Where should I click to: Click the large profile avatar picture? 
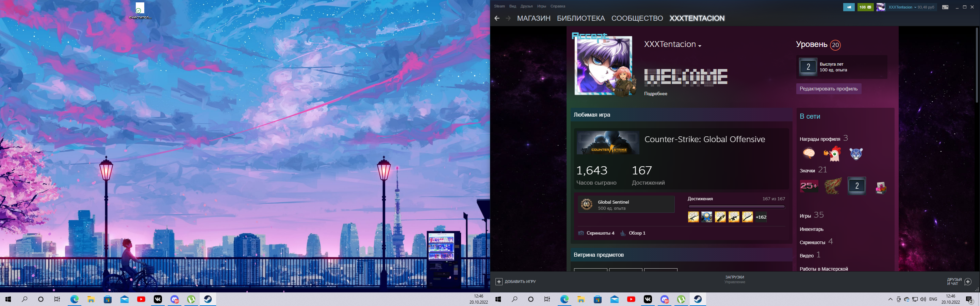tap(604, 65)
